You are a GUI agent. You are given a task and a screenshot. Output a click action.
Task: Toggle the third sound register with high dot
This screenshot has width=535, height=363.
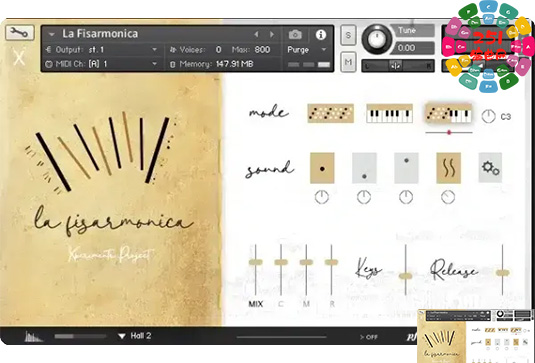click(406, 168)
